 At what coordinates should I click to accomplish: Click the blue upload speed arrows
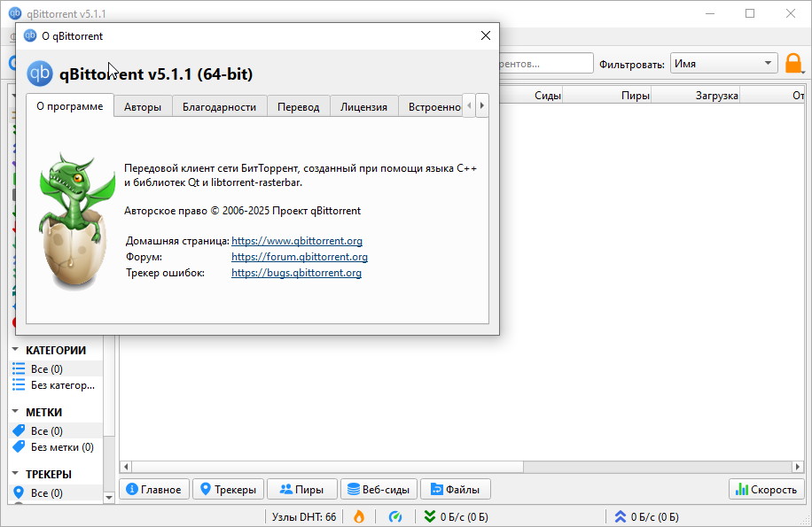[620, 516]
